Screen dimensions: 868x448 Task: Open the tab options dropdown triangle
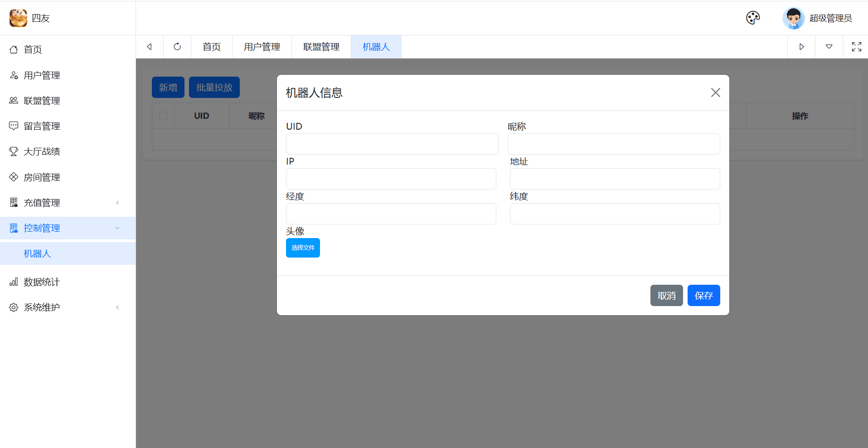pos(829,47)
